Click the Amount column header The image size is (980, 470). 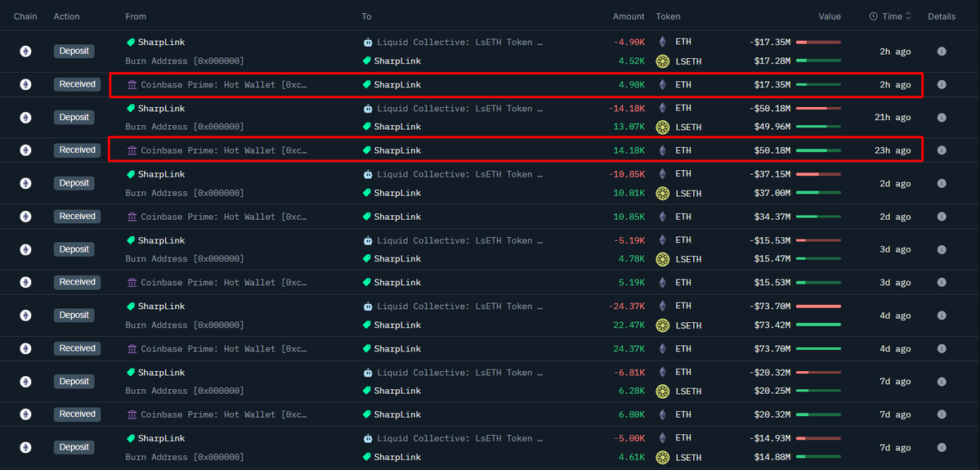(628, 16)
